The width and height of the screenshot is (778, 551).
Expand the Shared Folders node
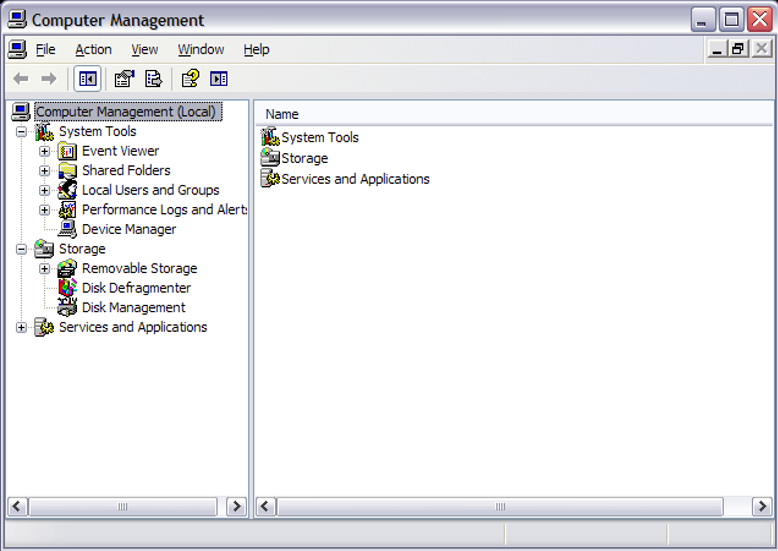(x=45, y=171)
